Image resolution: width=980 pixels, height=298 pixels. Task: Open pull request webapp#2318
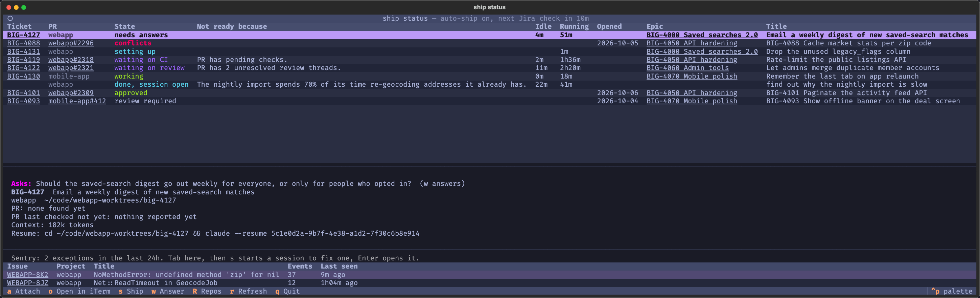point(71,60)
